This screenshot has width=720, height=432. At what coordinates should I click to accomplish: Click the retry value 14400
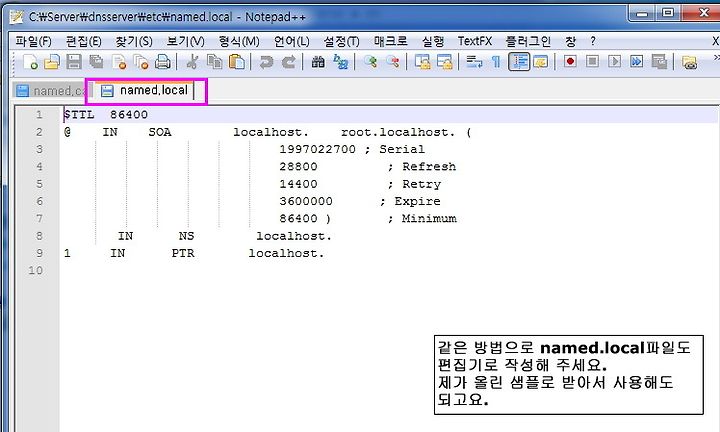pyautogui.click(x=298, y=184)
